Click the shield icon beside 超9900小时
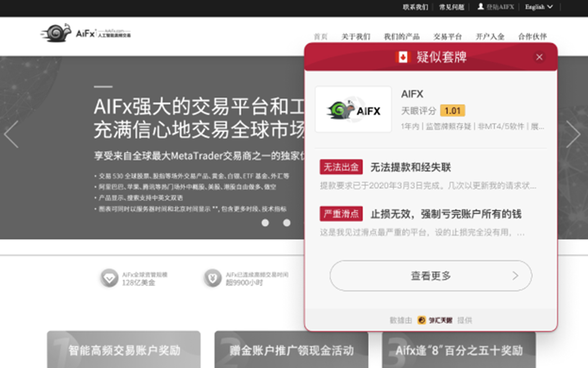This screenshot has width=588, height=368. pos(212,277)
